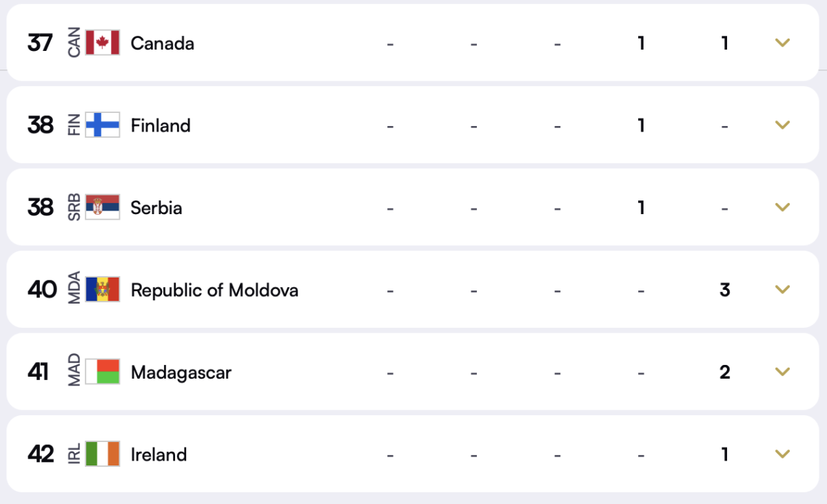Select the Canada country name
This screenshot has height=504, width=827.
[x=163, y=43]
